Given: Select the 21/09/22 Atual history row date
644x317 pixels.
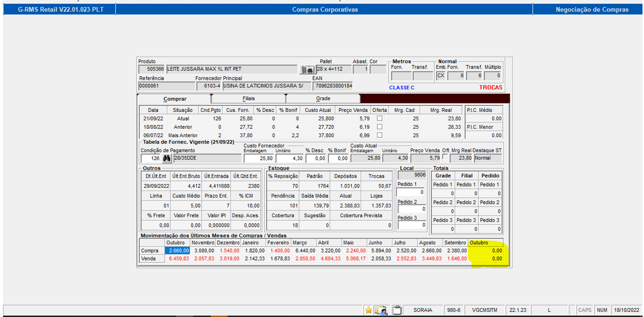Looking at the screenshot, I should click(x=152, y=118).
